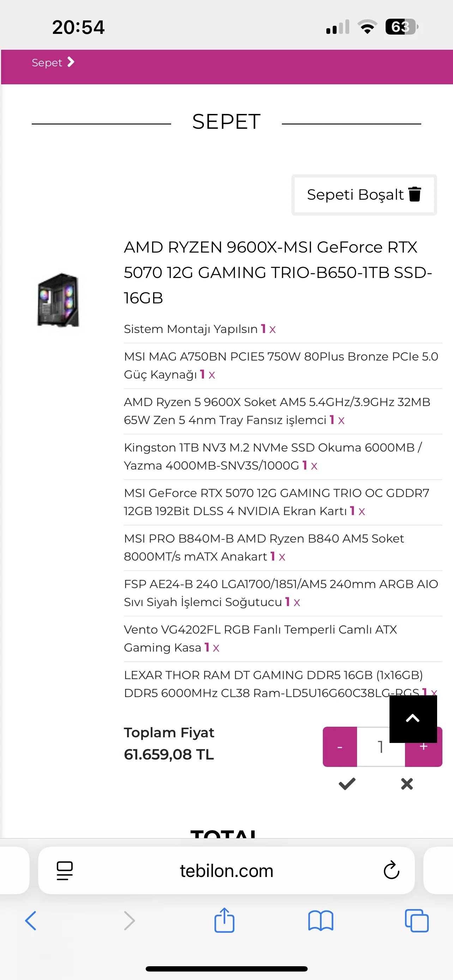This screenshot has height=980, width=453.
Task: Open Safari share sheet icon
Action: click(224, 920)
